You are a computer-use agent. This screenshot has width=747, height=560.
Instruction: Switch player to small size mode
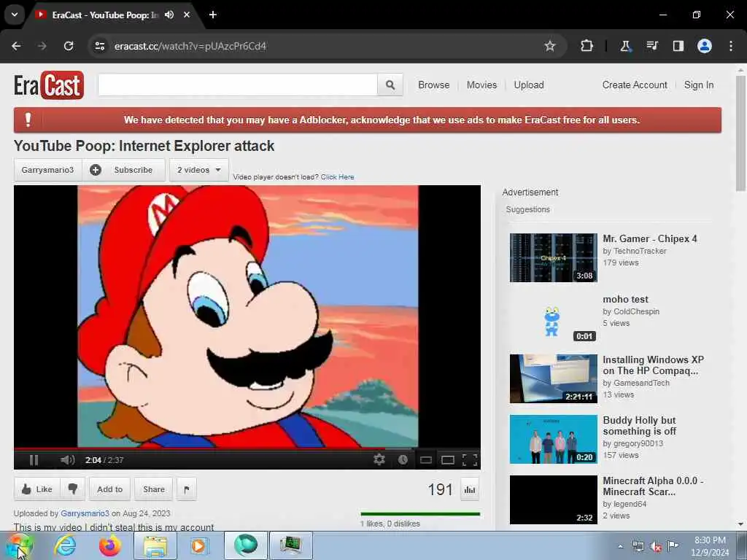pos(426,460)
